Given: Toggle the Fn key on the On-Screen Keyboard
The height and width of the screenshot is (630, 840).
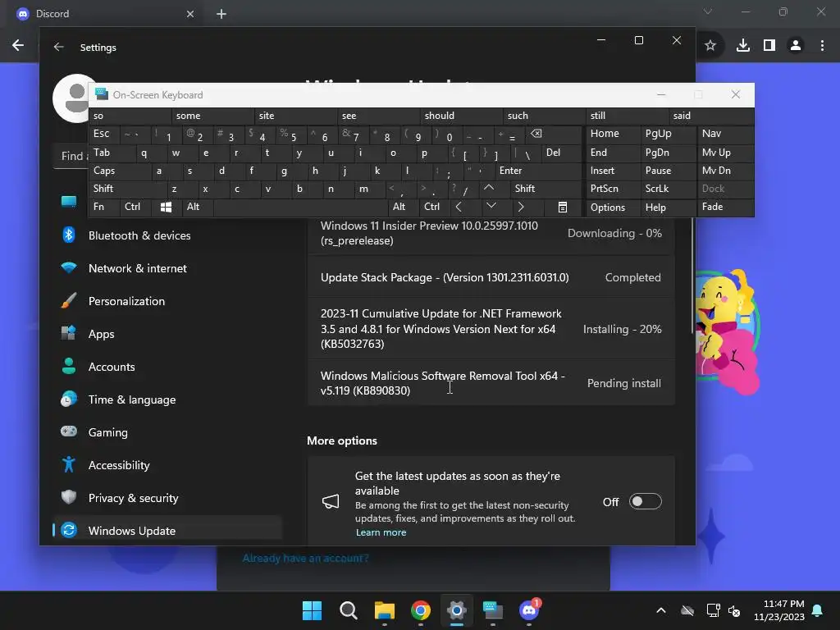Looking at the screenshot, I should pos(104,207).
